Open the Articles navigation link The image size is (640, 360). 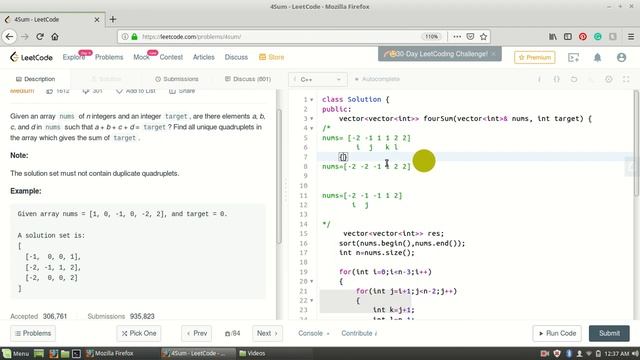pyautogui.click(x=204, y=57)
